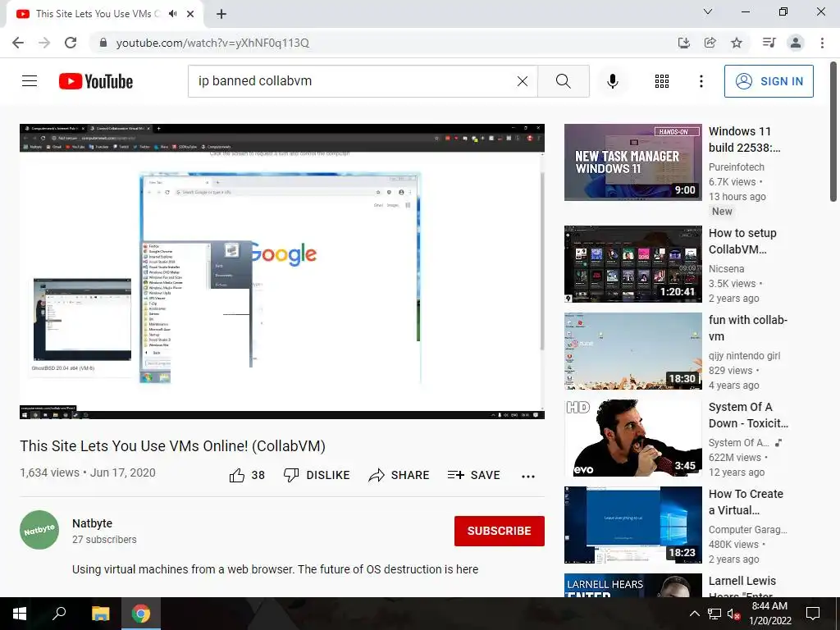Bookmark this page with the star icon
Viewport: 840px width, 630px height.
tap(737, 43)
